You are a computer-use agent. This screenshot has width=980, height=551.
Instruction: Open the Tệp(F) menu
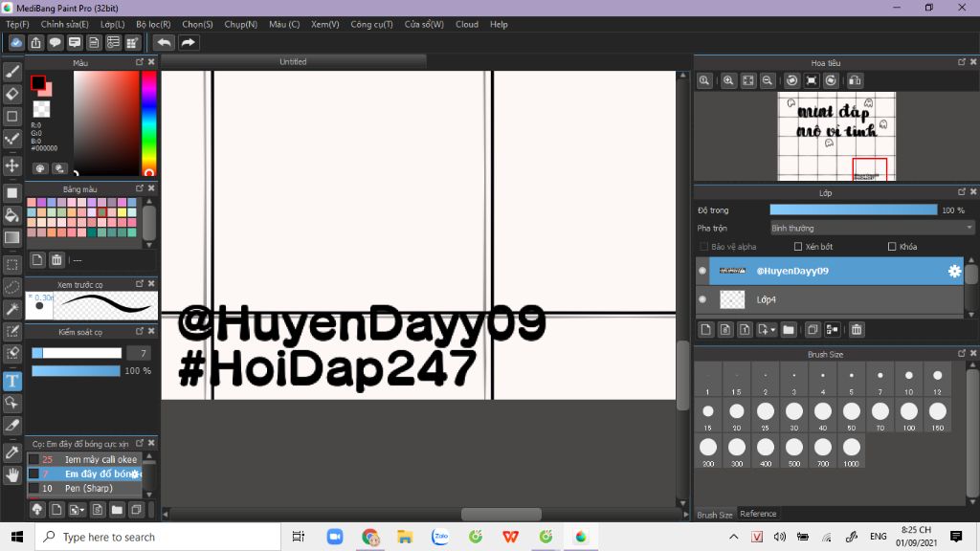[17, 24]
